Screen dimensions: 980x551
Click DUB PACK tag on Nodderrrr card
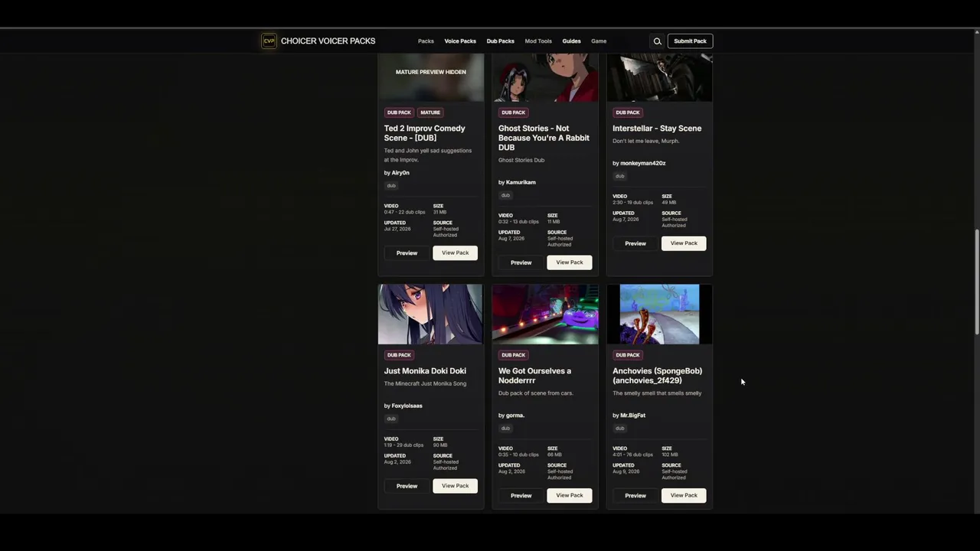coord(513,355)
